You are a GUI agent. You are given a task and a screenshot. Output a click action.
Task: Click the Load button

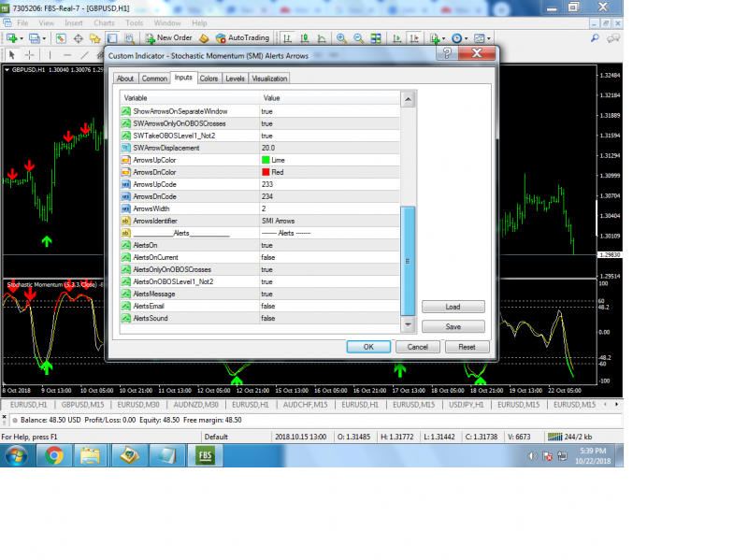[x=453, y=307]
